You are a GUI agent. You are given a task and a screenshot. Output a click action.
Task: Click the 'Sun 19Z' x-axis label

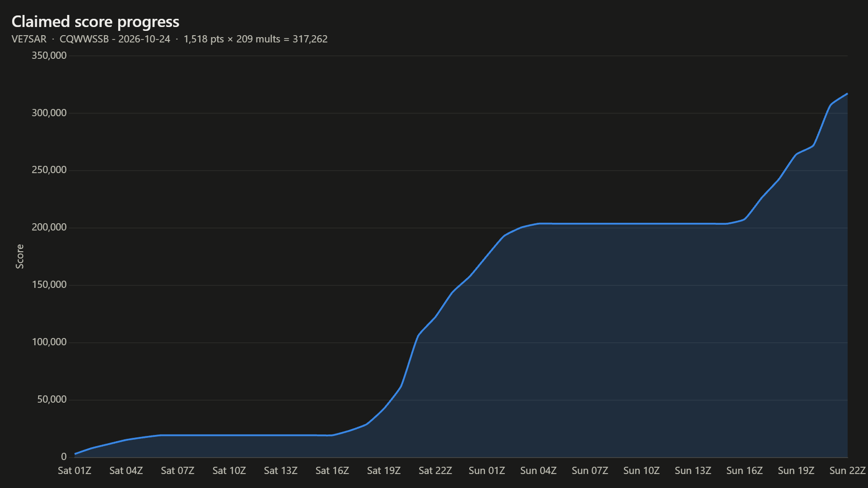[796, 471]
